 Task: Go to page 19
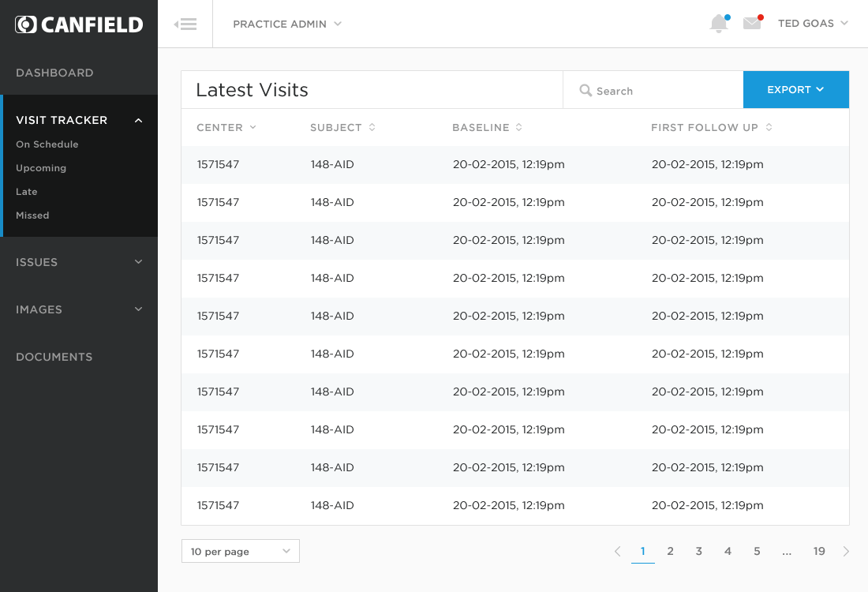coord(819,552)
